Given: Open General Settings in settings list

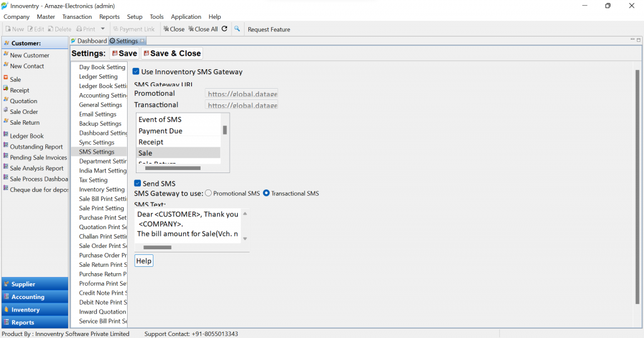Looking at the screenshot, I should pyautogui.click(x=101, y=105).
